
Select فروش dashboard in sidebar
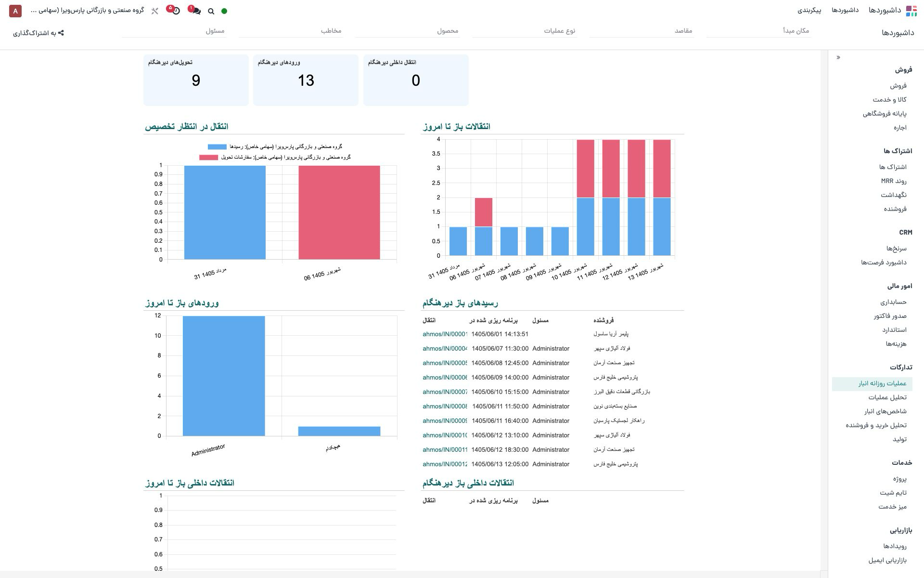pyautogui.click(x=898, y=86)
